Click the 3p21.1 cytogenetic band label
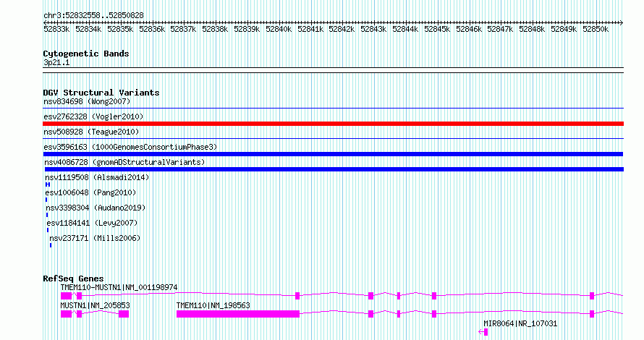Image resolution: width=644 pixels, height=340 pixels. (56, 62)
